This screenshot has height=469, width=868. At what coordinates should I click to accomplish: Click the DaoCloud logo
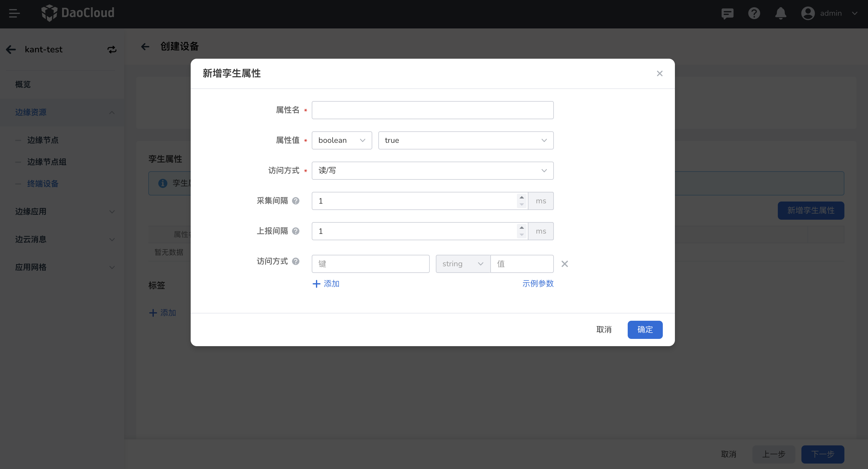coord(78,13)
